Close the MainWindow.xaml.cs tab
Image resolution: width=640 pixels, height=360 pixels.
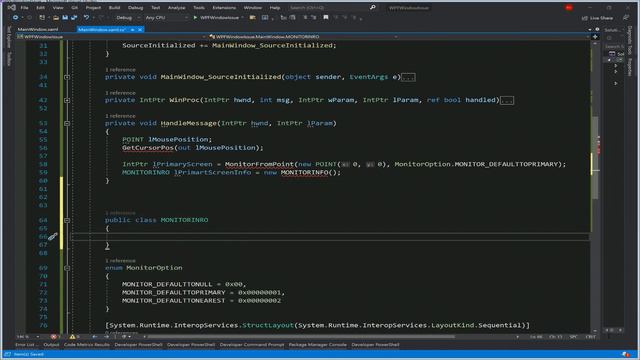[140, 29]
